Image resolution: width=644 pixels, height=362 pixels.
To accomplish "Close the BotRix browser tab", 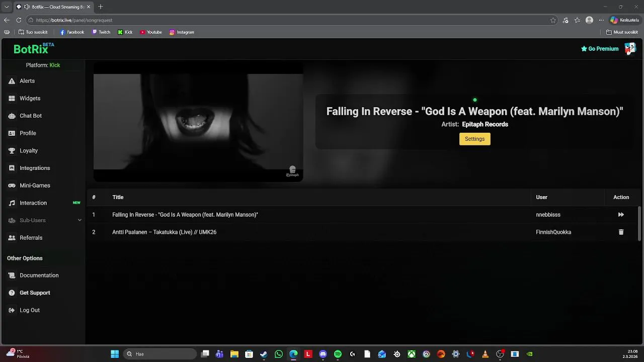I will point(89,7).
